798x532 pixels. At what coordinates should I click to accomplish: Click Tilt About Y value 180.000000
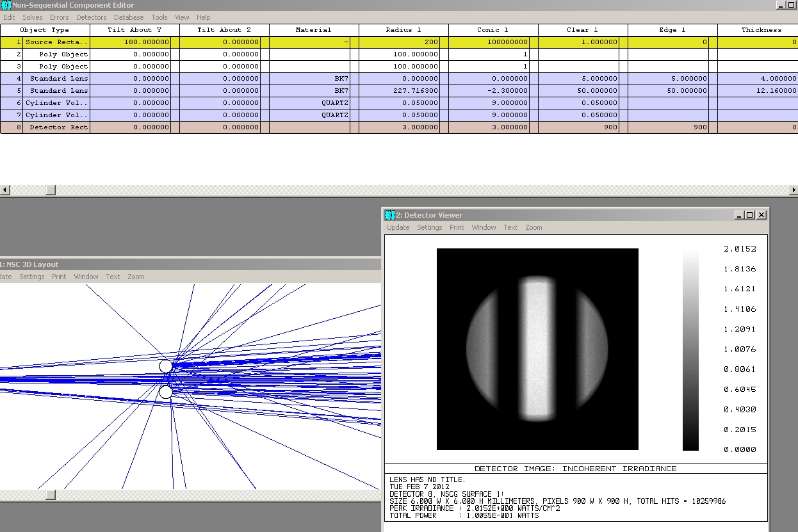[131, 42]
